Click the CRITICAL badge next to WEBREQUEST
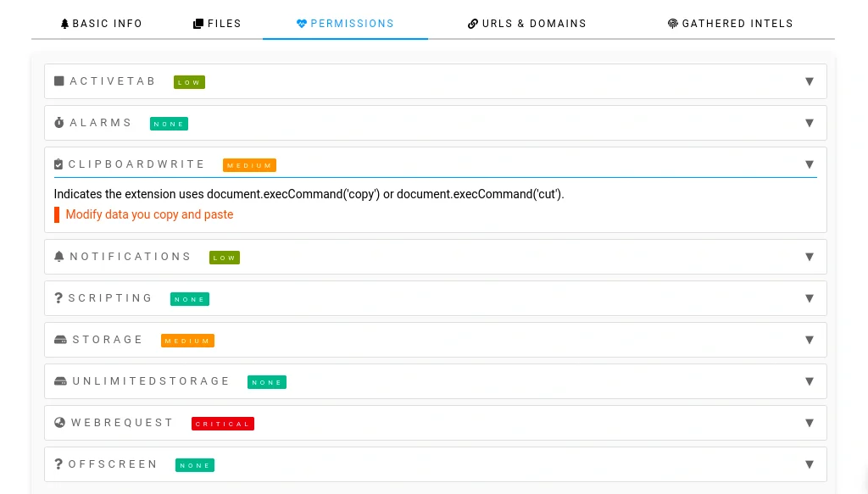Image resolution: width=868 pixels, height=494 pixels. [223, 424]
